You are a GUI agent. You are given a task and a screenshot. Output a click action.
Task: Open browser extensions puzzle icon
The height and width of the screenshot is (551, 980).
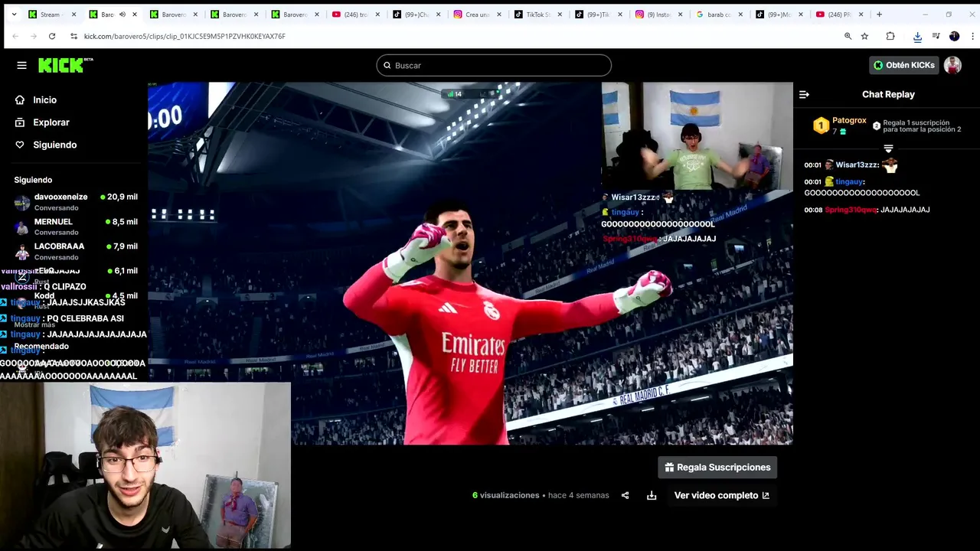890,36
